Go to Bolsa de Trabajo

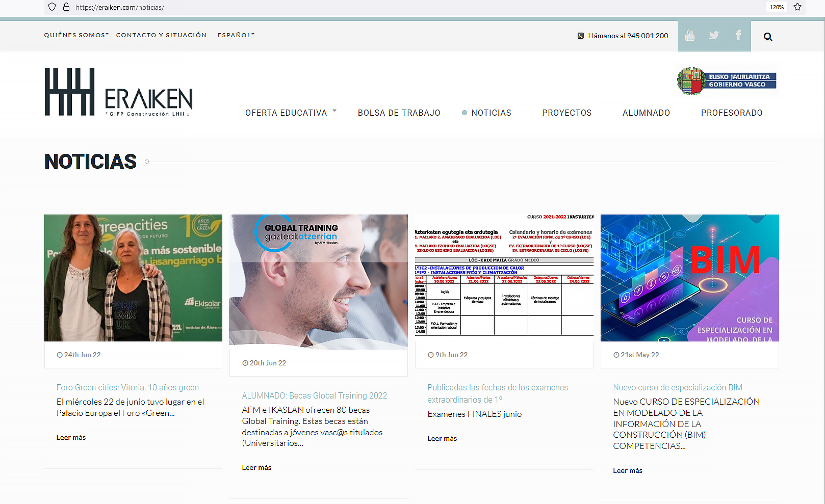click(x=399, y=113)
